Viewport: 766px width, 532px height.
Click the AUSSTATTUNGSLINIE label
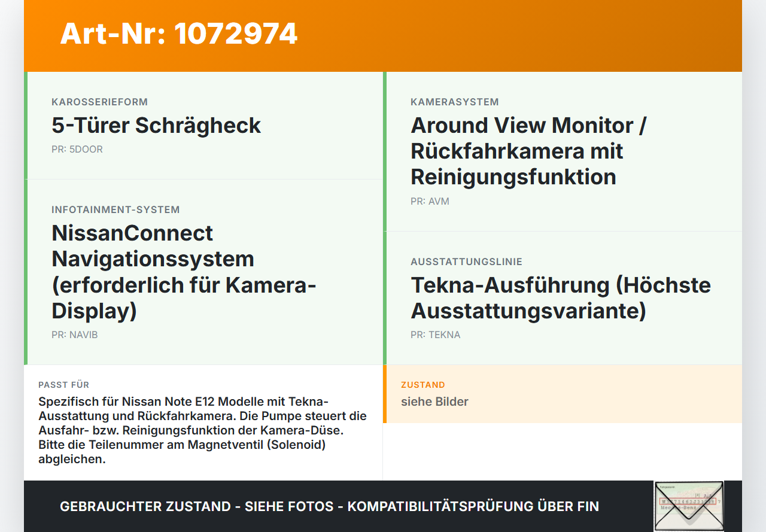pos(466,262)
